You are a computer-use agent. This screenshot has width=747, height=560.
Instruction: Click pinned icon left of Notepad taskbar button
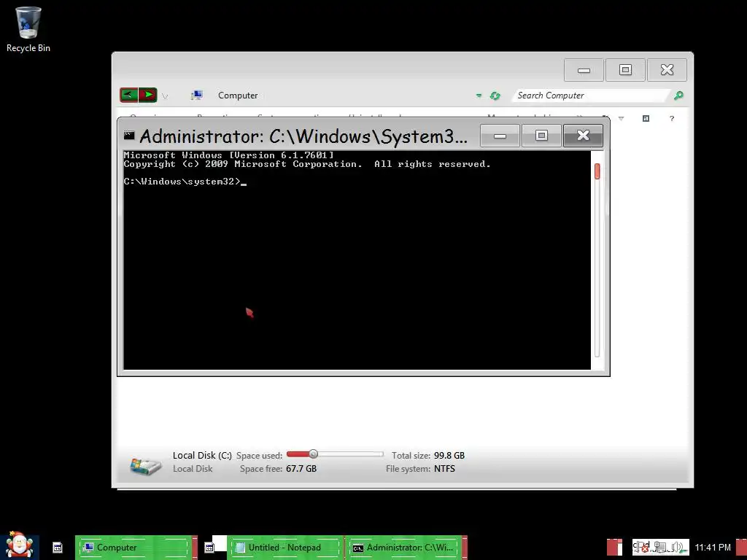209,548
